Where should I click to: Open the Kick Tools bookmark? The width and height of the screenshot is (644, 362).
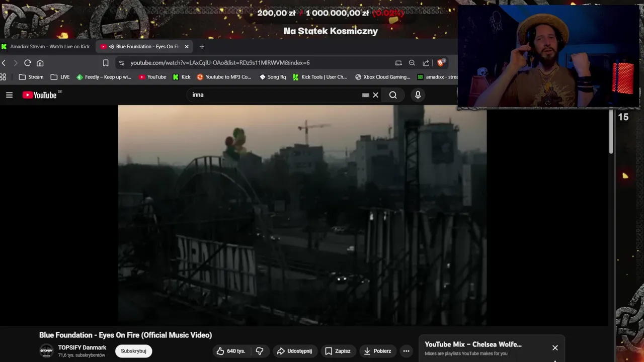pos(320,77)
